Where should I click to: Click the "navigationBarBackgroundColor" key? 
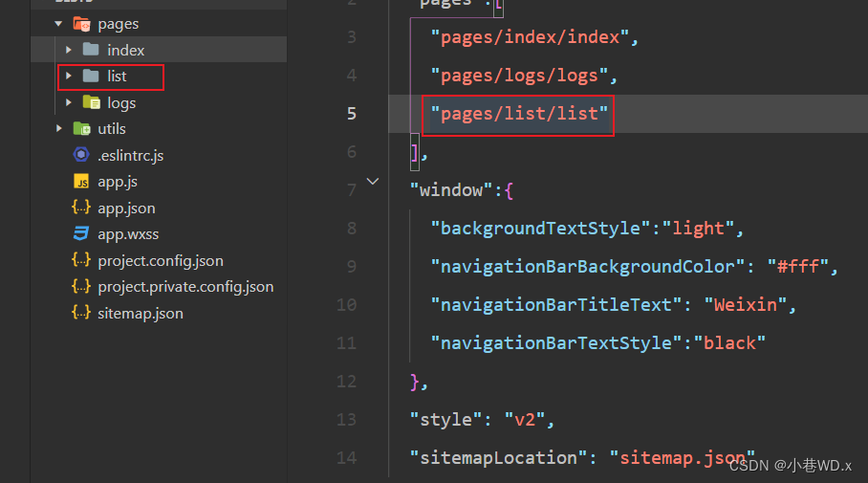click(587, 267)
